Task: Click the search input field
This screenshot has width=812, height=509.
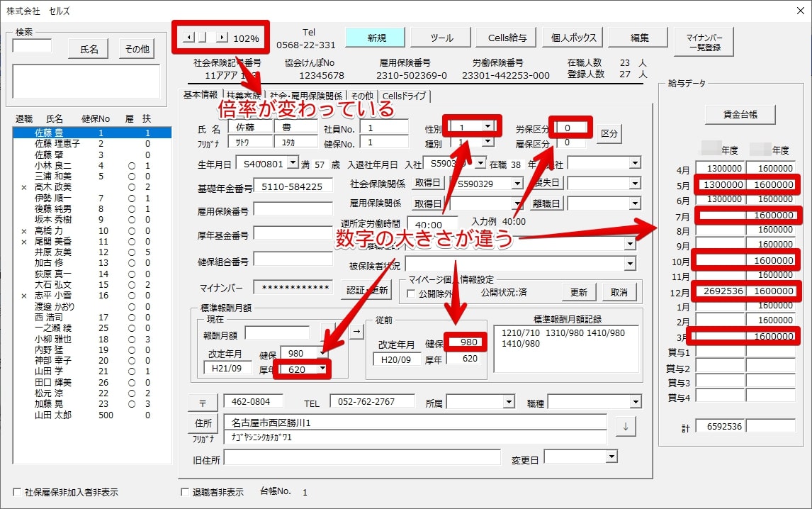Action: pos(32,45)
